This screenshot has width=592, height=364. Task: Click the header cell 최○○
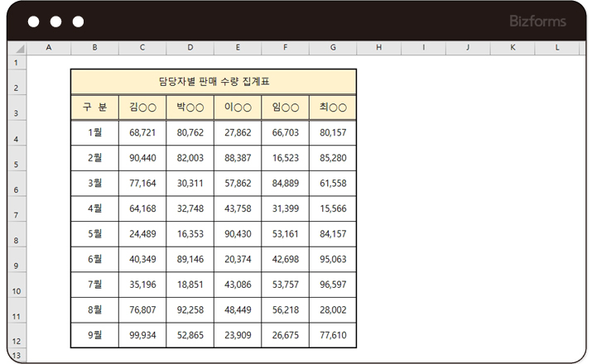pyautogui.click(x=333, y=108)
